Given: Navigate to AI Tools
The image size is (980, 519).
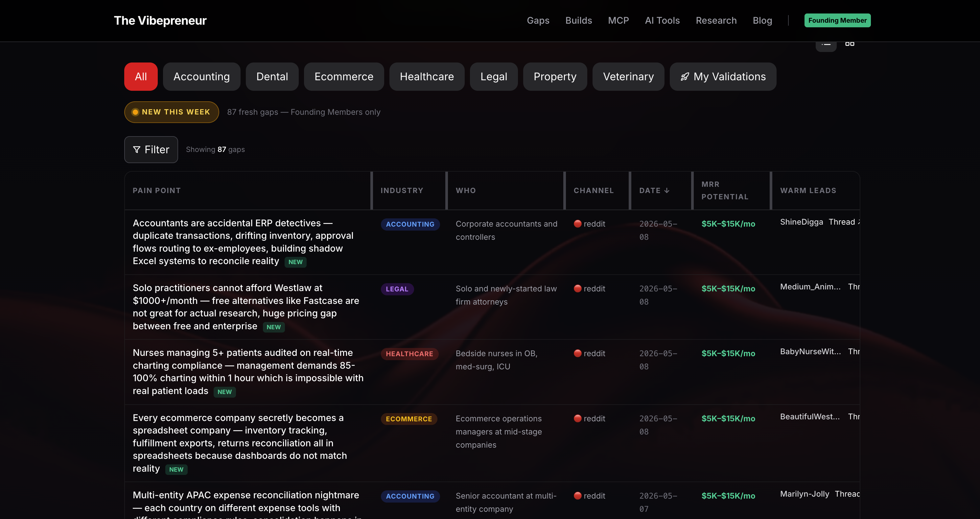Looking at the screenshot, I should pos(662,21).
